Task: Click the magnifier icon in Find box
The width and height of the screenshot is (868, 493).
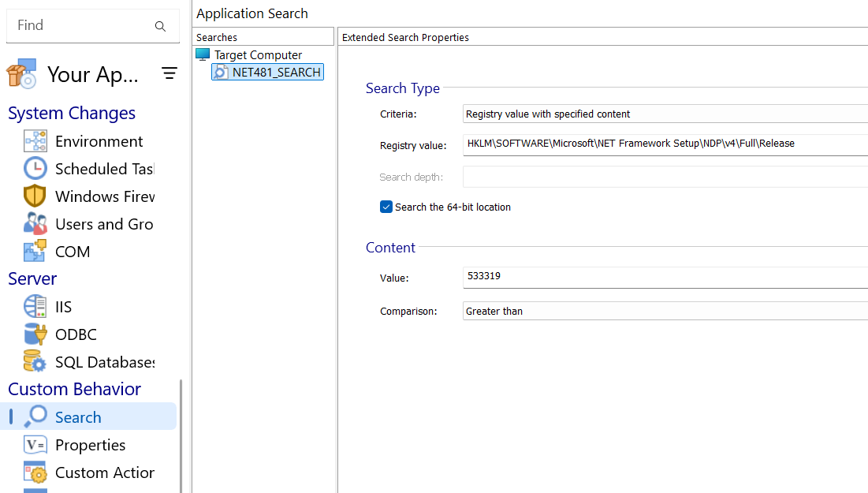Action: tap(160, 26)
